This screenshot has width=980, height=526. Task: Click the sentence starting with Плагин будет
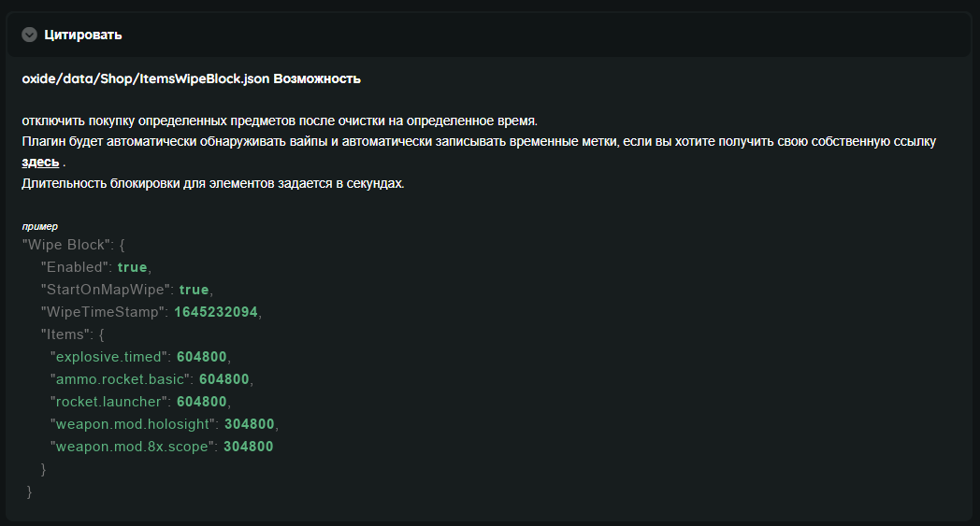click(478, 142)
